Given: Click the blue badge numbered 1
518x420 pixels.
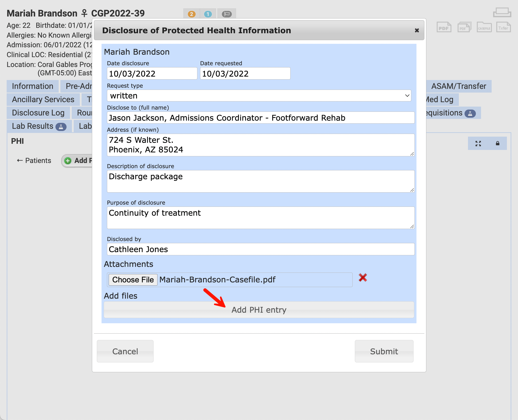Looking at the screenshot, I should [208, 14].
